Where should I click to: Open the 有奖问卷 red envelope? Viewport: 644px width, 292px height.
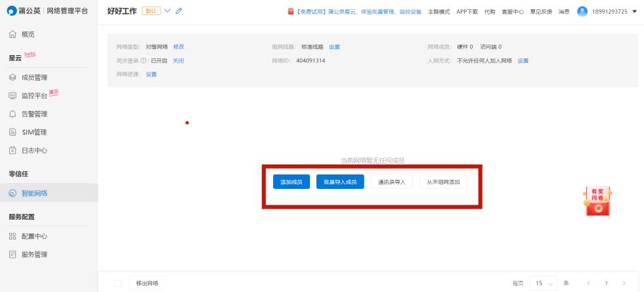pyautogui.click(x=597, y=200)
